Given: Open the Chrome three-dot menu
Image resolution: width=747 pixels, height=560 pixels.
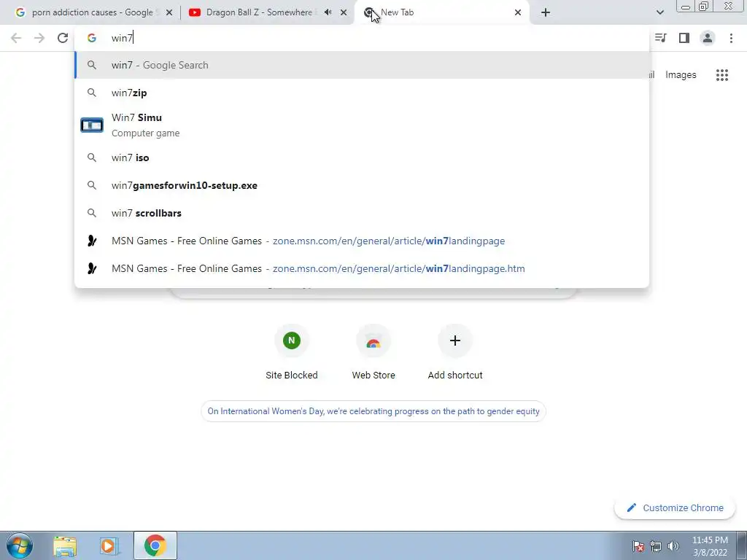Looking at the screenshot, I should coord(731,38).
